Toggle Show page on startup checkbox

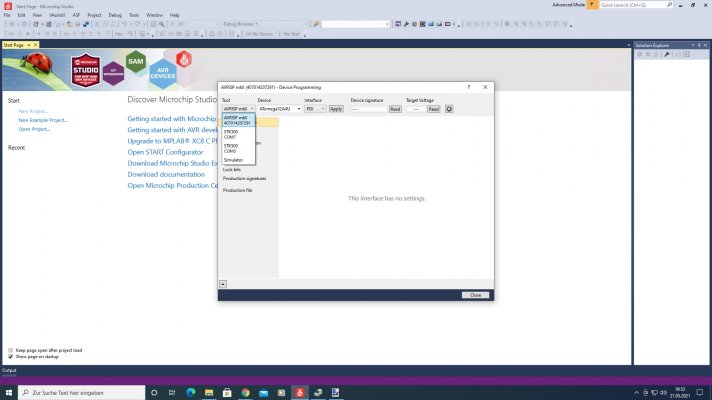(10, 356)
